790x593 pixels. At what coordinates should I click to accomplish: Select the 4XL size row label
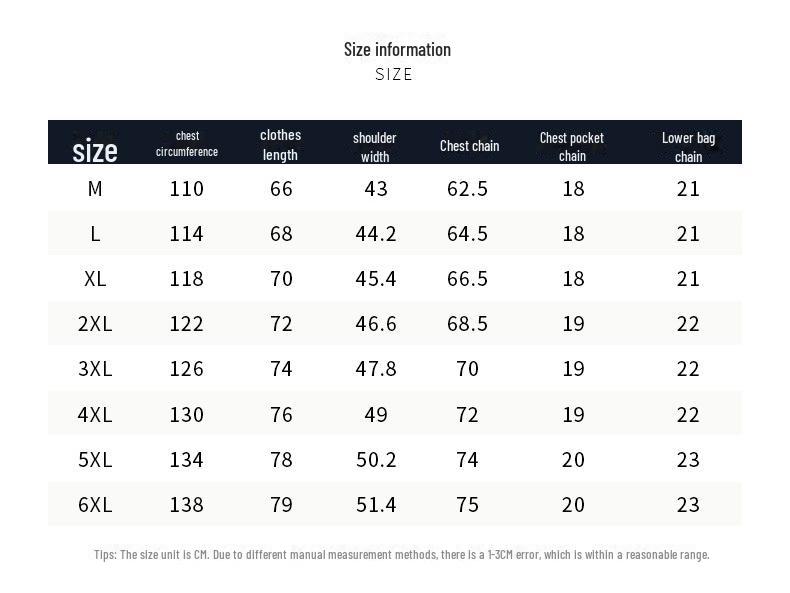pyautogui.click(x=95, y=414)
